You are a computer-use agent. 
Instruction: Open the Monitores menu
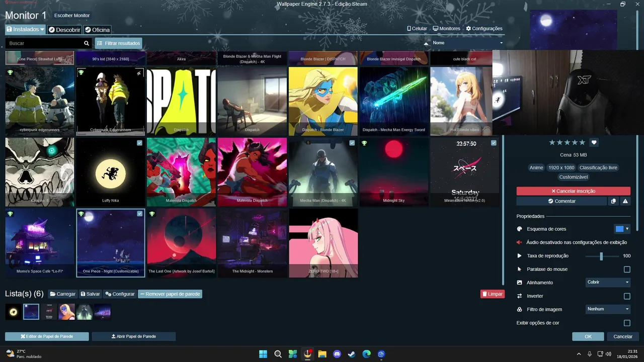pyautogui.click(x=446, y=29)
